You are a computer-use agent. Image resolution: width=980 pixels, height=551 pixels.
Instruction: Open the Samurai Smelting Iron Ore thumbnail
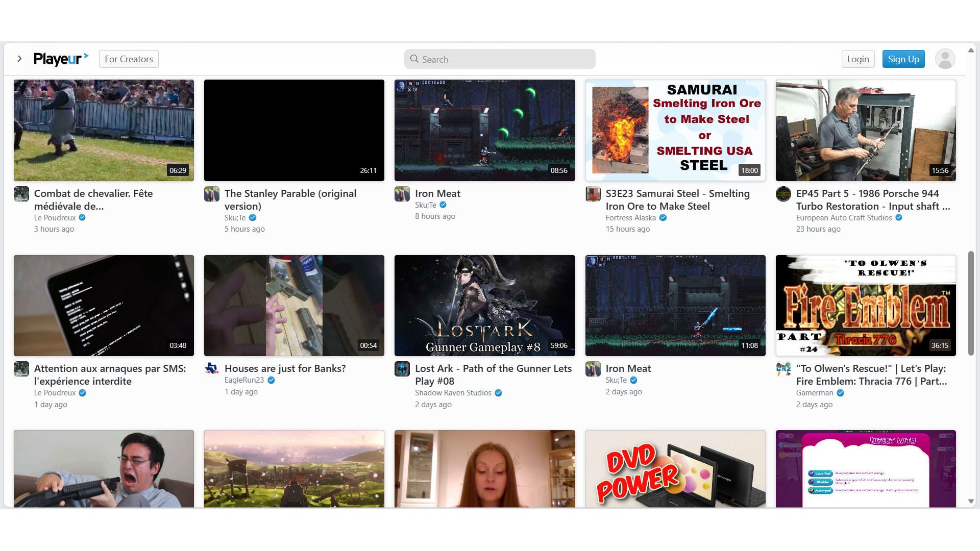point(675,130)
